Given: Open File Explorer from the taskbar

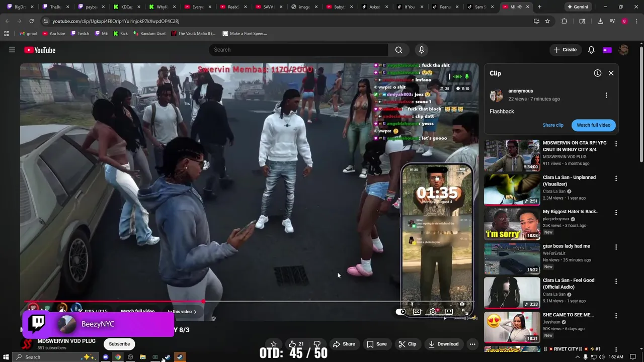Looking at the screenshot, I should (x=143, y=357).
